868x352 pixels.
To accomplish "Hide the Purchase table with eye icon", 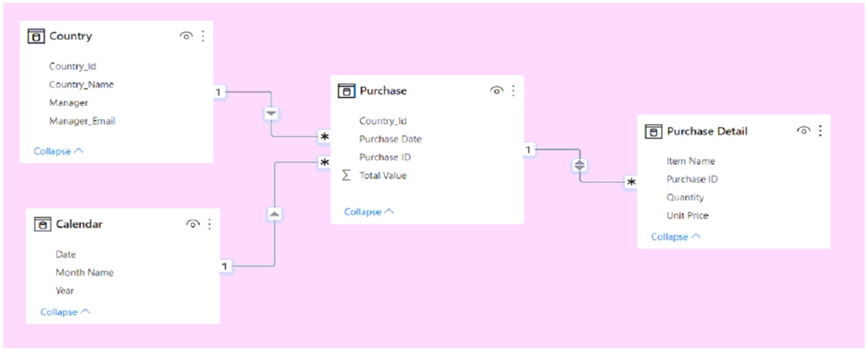I will point(496,90).
